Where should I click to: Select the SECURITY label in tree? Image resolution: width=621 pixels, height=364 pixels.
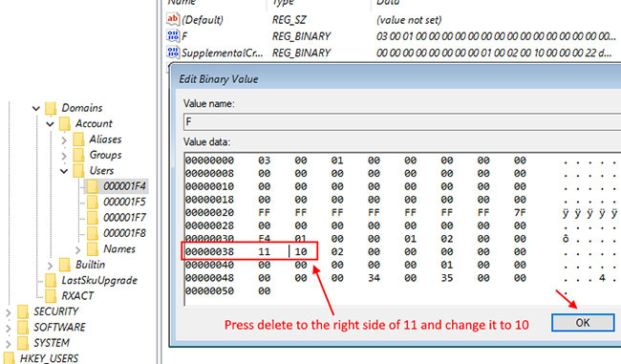(x=55, y=311)
